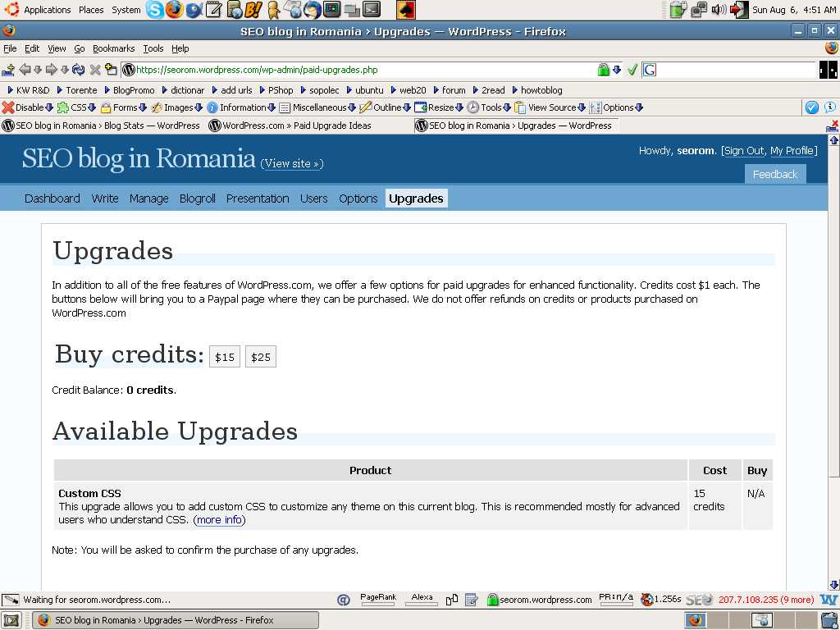
Task: Open the KW R&D bookmark folder
Action: [x=29, y=90]
